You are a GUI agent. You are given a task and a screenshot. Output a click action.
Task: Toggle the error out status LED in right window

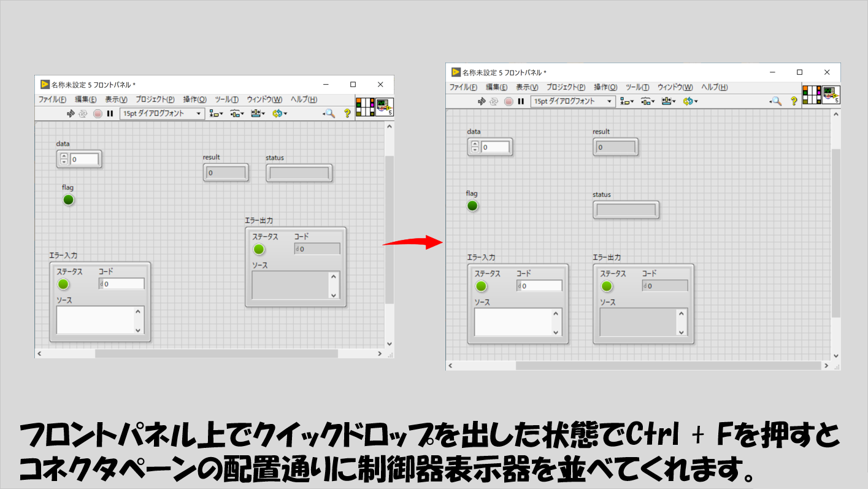[607, 286]
